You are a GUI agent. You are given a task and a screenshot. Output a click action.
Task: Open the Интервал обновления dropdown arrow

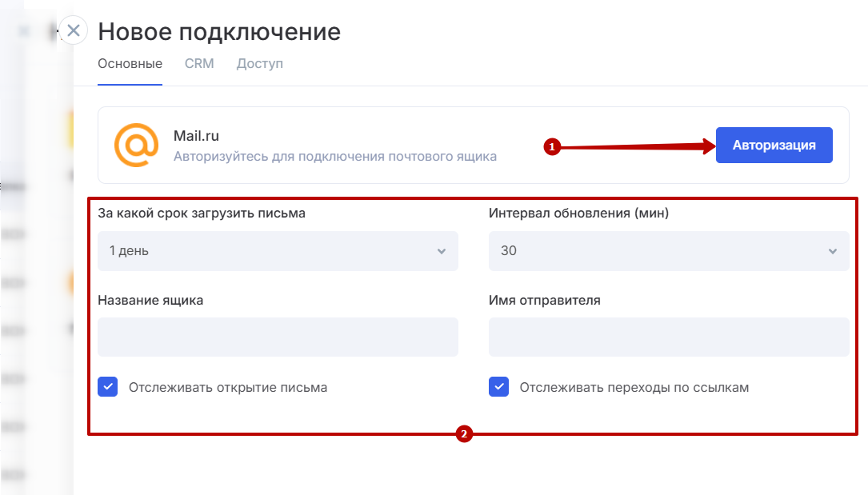click(x=832, y=251)
